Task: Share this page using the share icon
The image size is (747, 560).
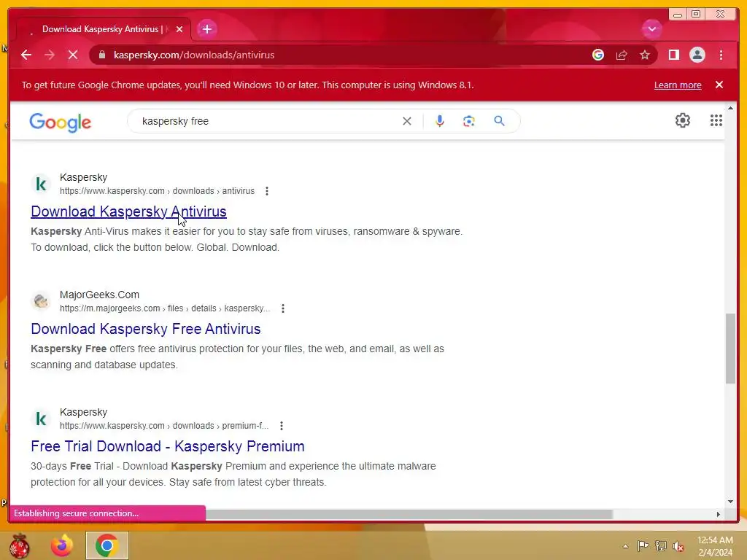Action: point(622,55)
